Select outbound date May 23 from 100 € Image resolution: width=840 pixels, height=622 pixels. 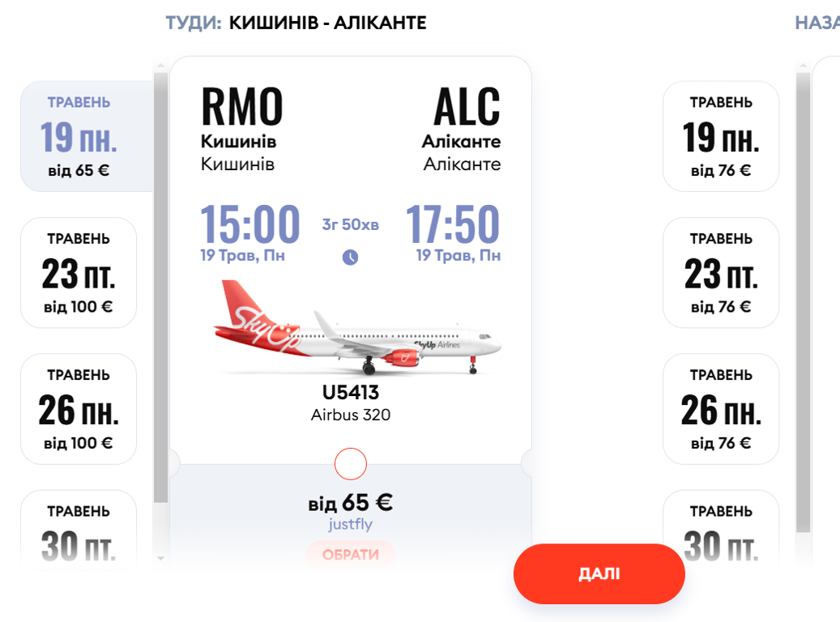click(x=79, y=272)
